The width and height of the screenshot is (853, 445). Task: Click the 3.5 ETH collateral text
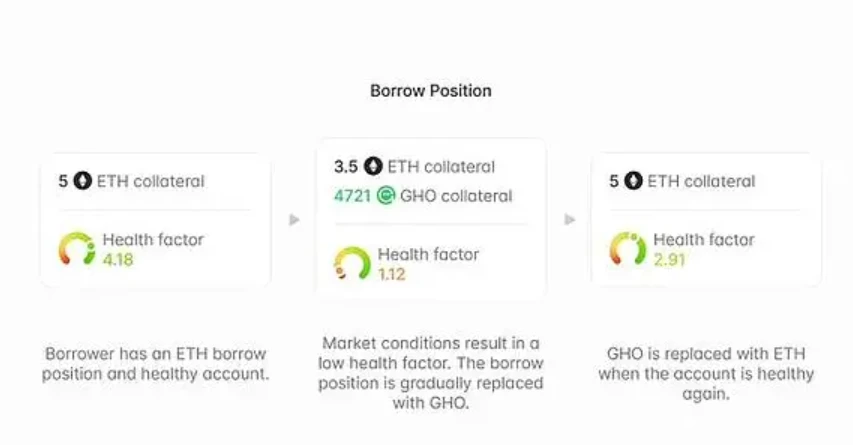[415, 166]
